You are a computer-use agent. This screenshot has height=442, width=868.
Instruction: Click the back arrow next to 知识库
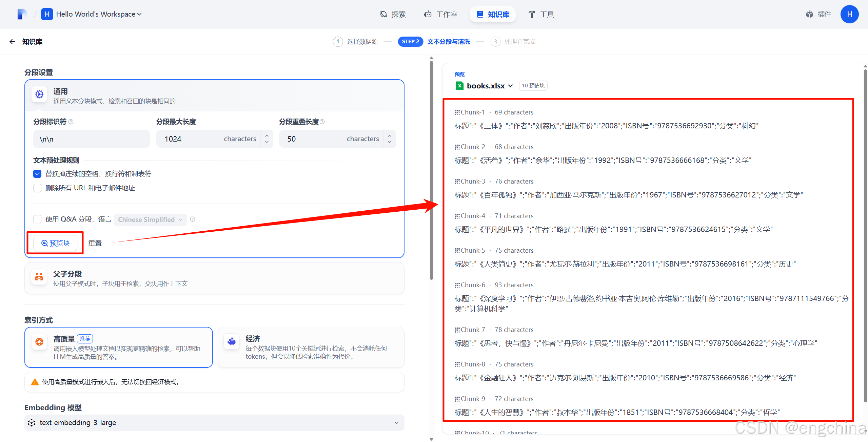(x=12, y=42)
